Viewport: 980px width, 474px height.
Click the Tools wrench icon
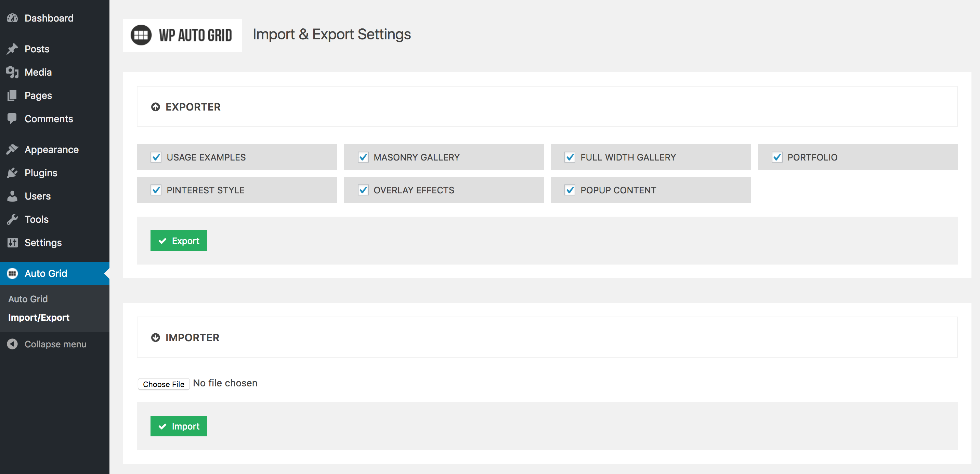12,219
